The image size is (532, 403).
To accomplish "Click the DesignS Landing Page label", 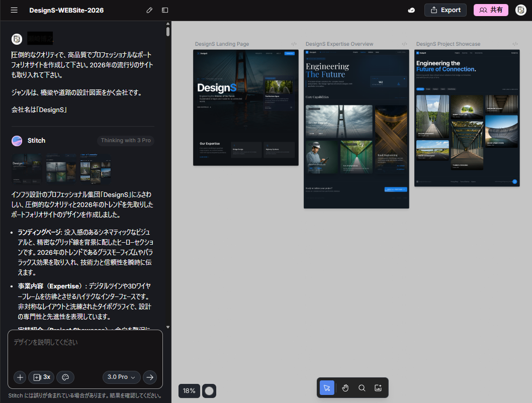I will pyautogui.click(x=222, y=44).
